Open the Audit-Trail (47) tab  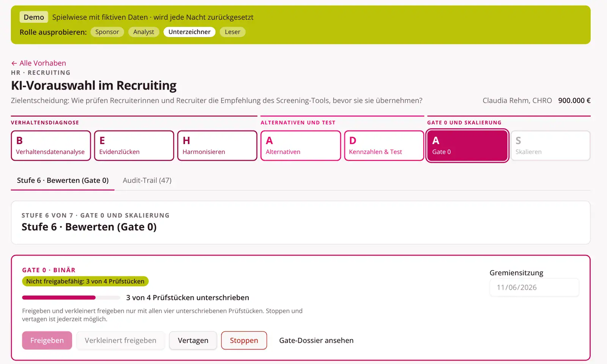pyautogui.click(x=147, y=180)
